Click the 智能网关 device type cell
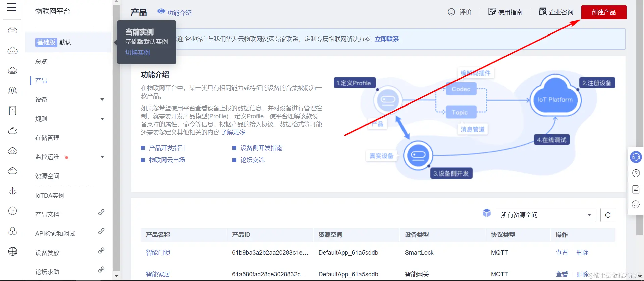 pyautogui.click(x=417, y=274)
